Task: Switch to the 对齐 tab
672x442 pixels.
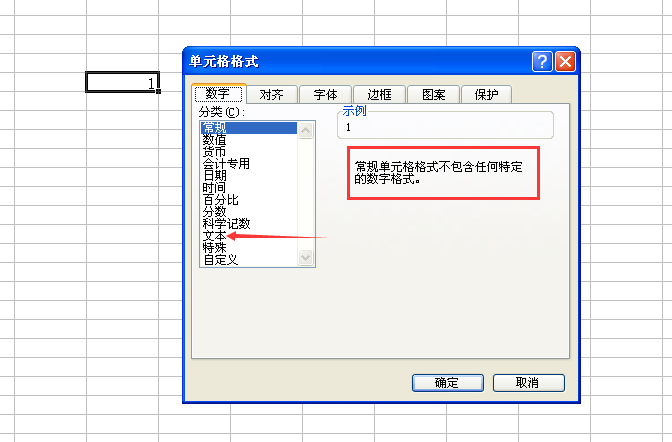Action: tap(272, 94)
